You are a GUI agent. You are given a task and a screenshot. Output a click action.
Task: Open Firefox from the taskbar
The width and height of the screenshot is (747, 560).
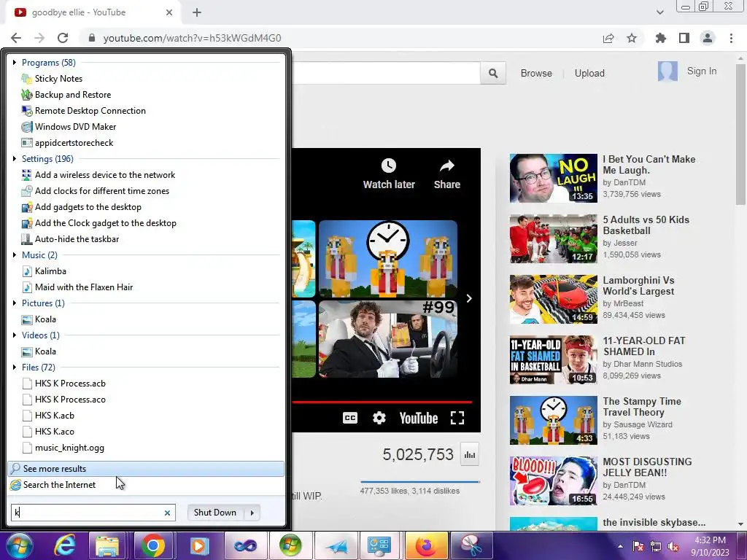coord(425,545)
